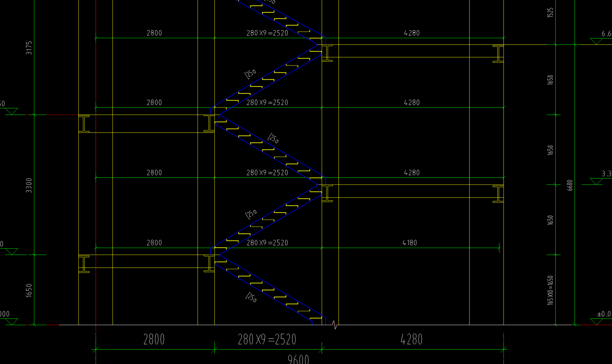Click the 6600 vertical dimension text
Image resolution: width=612 pixels, height=364 pixels.
[570, 185]
